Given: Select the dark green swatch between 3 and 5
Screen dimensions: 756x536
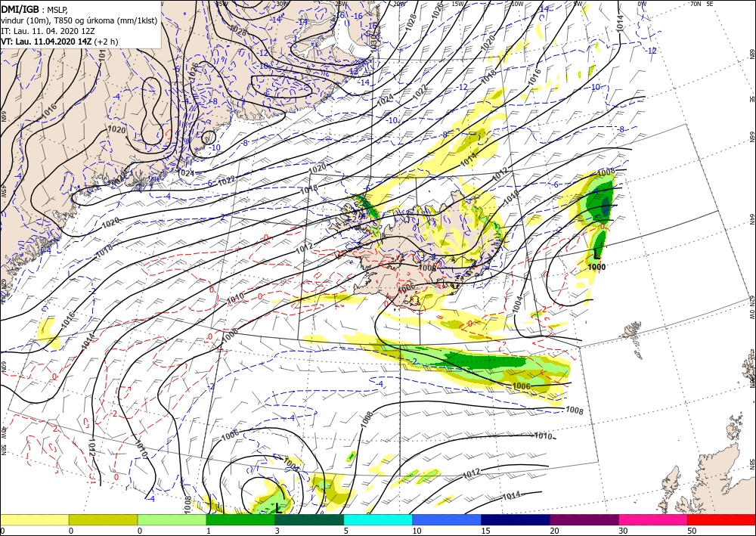Looking at the screenshot, I should (x=309, y=519).
